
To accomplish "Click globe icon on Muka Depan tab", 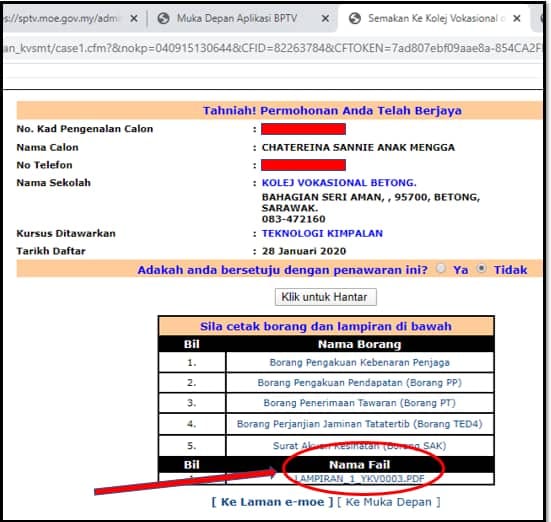I will coord(163,18).
